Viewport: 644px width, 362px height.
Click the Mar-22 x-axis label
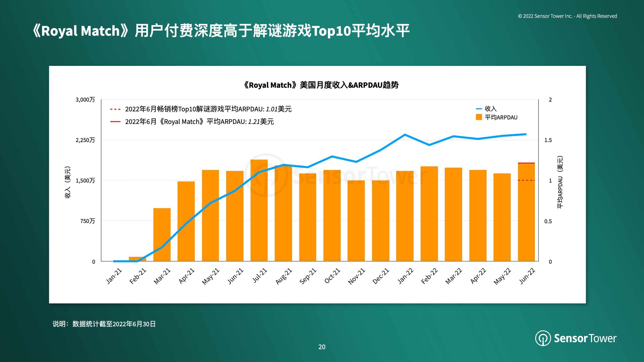(x=454, y=276)
